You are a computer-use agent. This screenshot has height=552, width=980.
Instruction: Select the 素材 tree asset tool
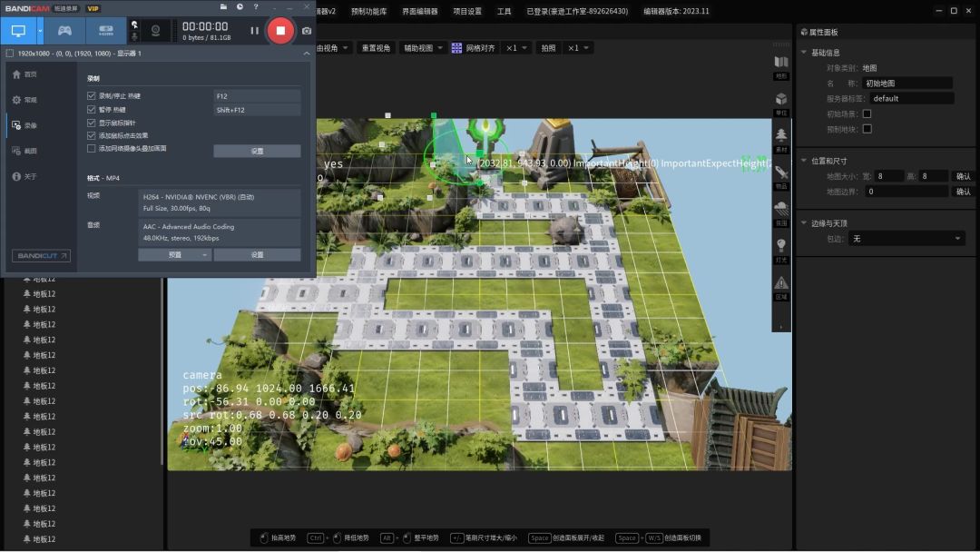(x=780, y=138)
